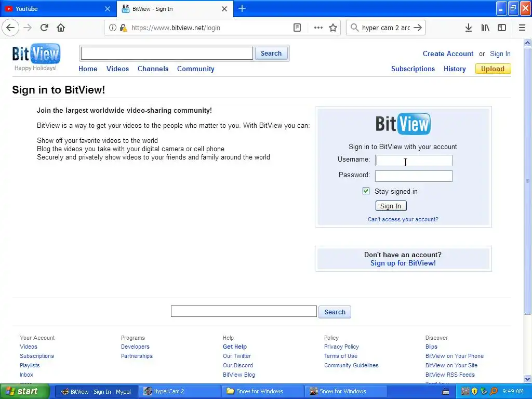The width and height of the screenshot is (532, 399).
Task: Switch to the YouTube tab
Action: [59, 9]
